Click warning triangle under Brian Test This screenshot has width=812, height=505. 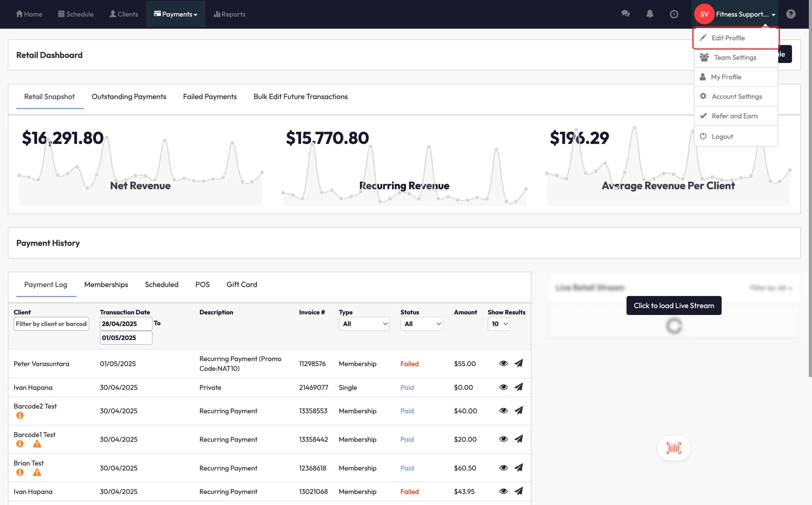37,472
